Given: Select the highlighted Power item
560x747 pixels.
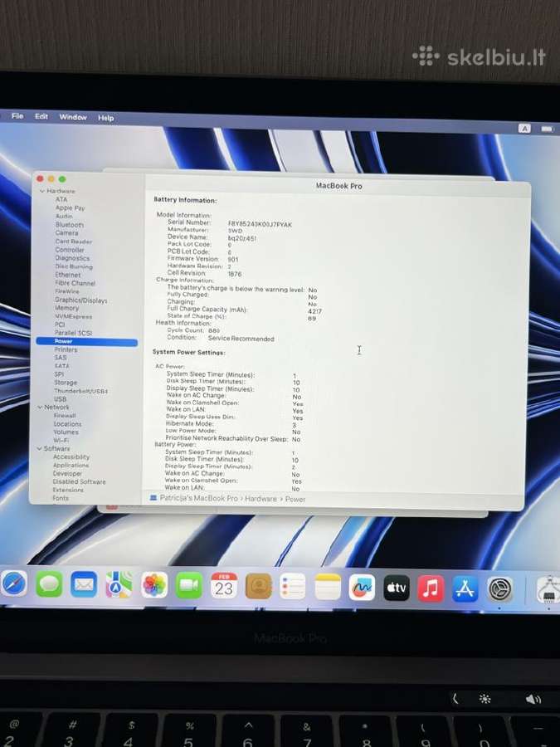Looking at the screenshot, I should [86, 341].
